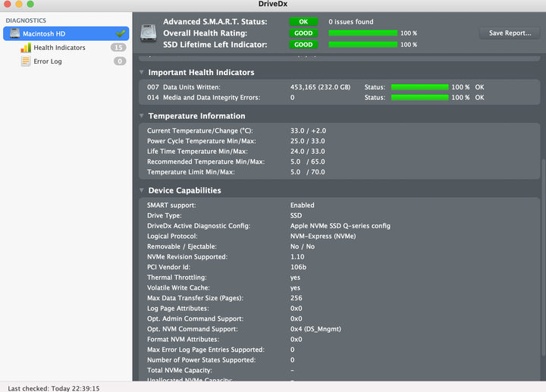Click the DIAGNOSTICS sidebar header
Image resolution: width=546 pixels, height=392 pixels.
(x=26, y=20)
